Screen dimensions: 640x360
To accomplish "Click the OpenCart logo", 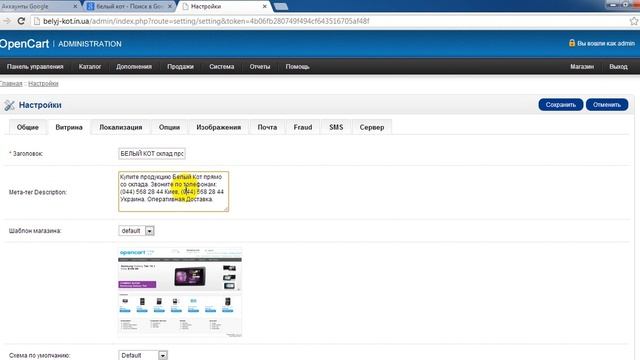I will 24,44.
